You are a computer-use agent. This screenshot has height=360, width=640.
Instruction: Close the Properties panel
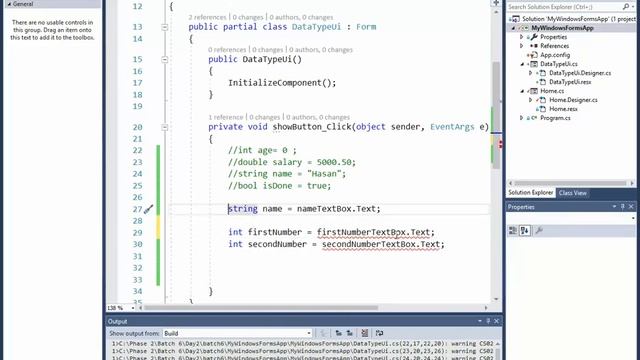(631, 207)
